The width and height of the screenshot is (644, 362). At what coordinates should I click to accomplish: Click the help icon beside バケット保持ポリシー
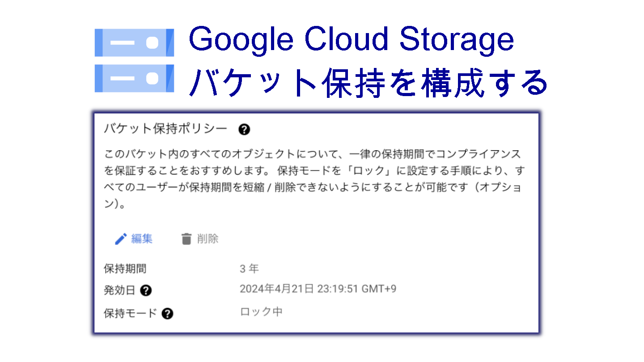(244, 130)
